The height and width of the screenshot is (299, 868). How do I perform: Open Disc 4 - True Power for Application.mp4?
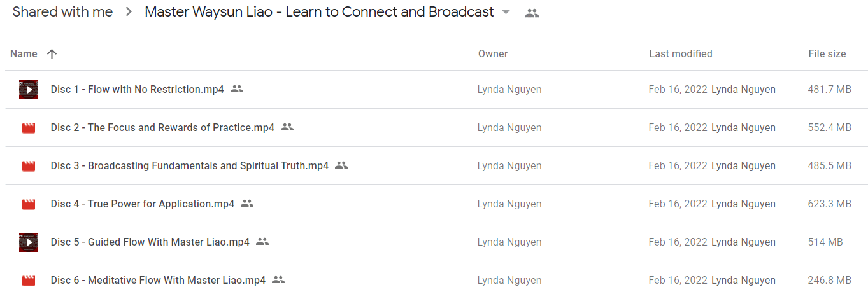tap(143, 204)
